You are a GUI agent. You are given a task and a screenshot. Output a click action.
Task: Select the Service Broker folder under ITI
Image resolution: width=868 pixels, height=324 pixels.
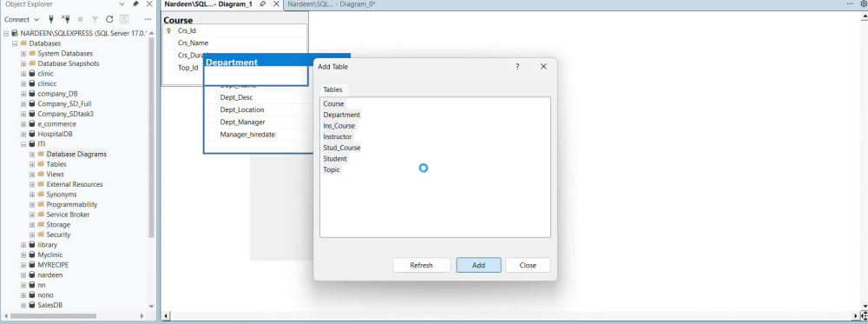pyautogui.click(x=68, y=215)
